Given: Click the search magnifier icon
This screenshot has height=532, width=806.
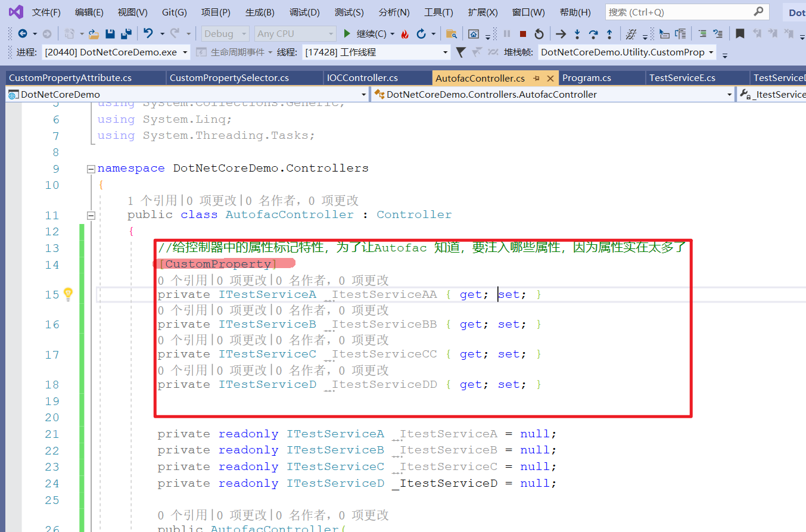Looking at the screenshot, I should (x=758, y=11).
